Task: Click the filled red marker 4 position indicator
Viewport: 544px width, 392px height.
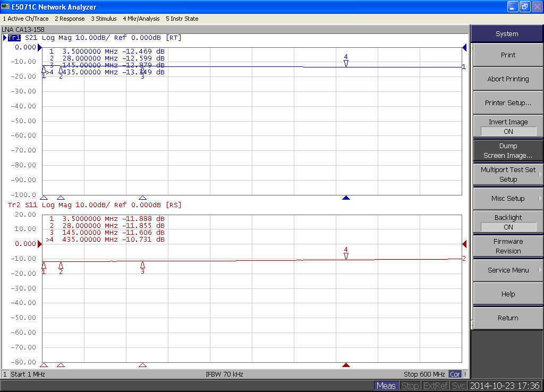Action: (x=346, y=365)
